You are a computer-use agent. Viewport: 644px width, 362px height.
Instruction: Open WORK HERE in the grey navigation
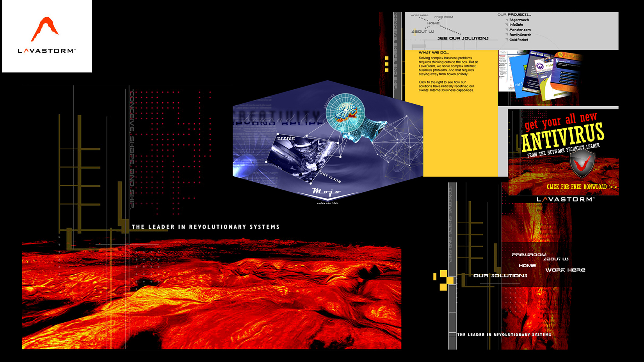419,15
